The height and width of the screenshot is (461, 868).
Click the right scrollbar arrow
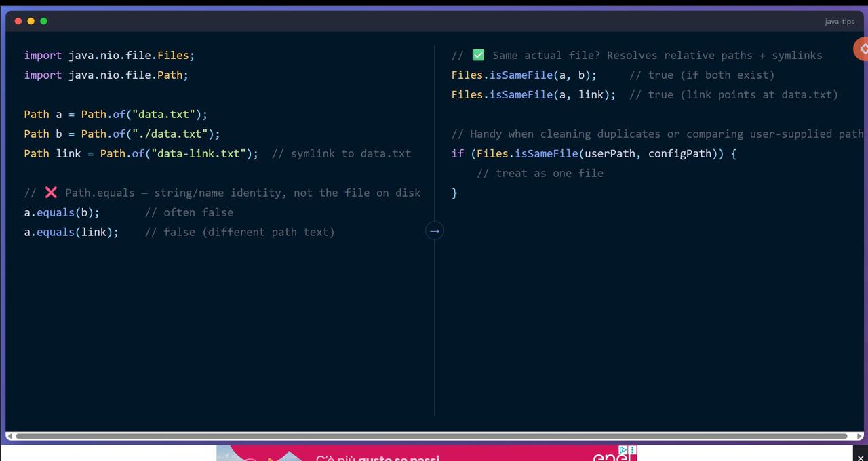coord(859,436)
